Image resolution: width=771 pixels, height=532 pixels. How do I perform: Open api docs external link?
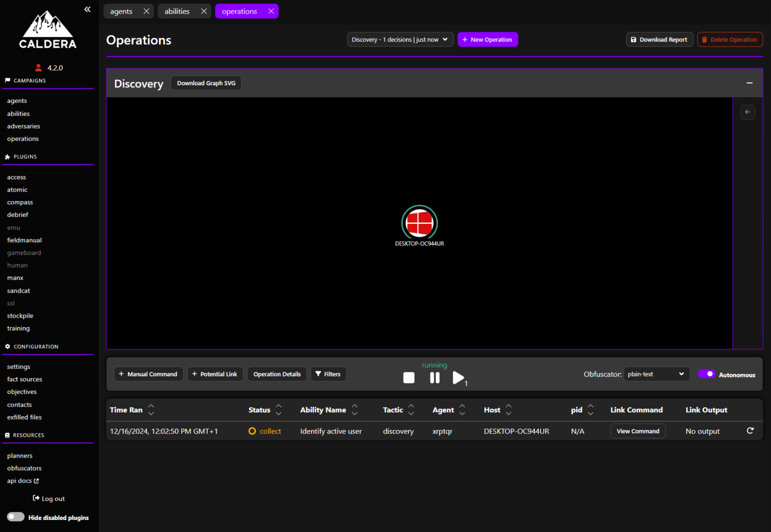pyautogui.click(x=23, y=481)
